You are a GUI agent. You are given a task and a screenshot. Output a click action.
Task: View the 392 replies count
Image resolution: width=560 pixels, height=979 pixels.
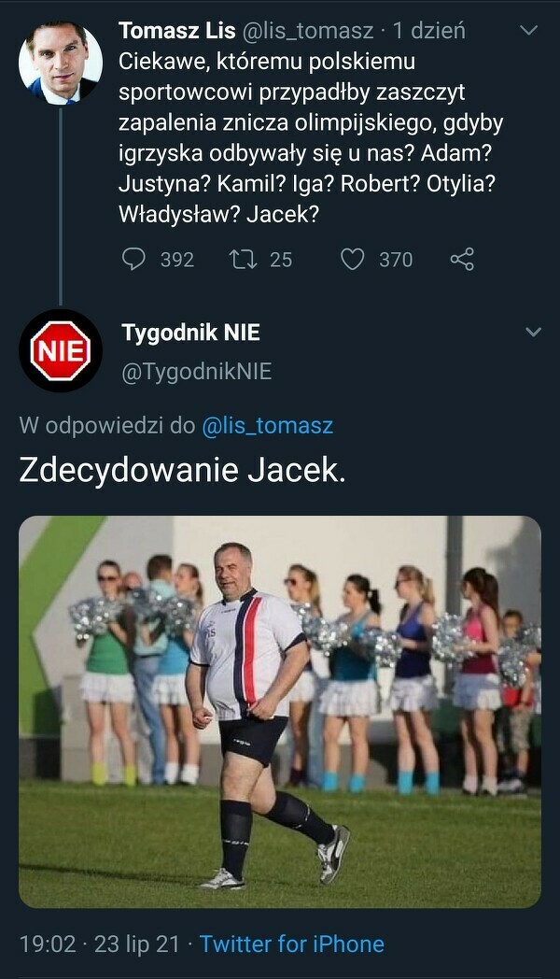[177, 260]
